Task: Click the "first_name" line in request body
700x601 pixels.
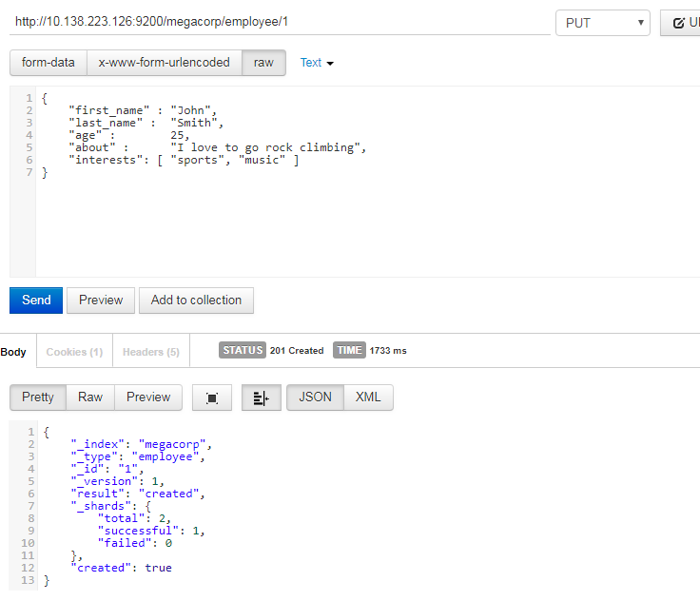Action: click(x=143, y=110)
